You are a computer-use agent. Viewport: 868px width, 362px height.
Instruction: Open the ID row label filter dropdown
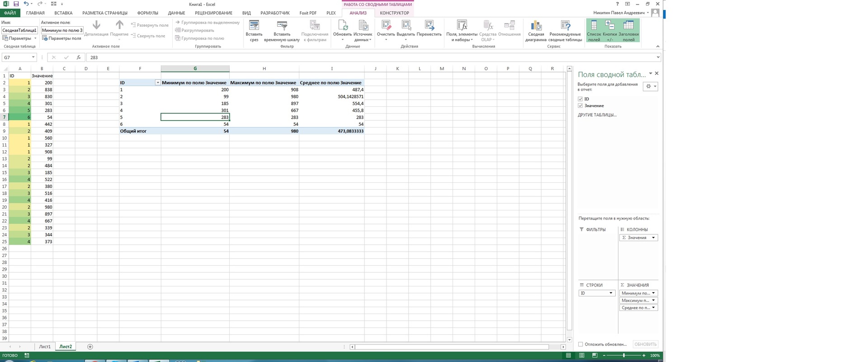tap(158, 83)
